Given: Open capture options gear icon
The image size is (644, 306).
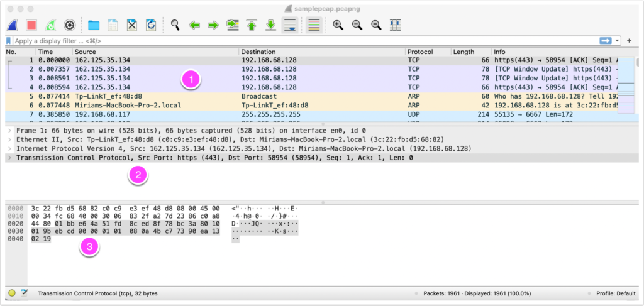Looking at the screenshot, I should [x=70, y=25].
